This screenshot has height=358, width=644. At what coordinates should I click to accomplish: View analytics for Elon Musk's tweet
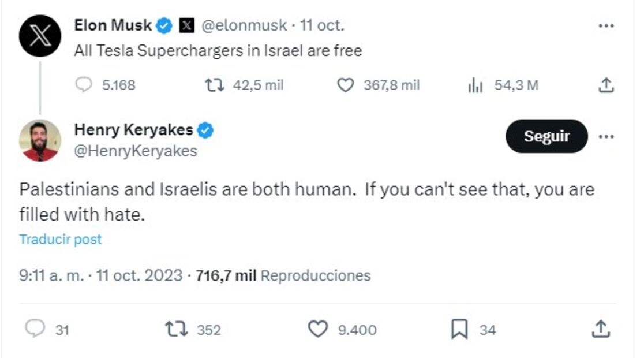pyautogui.click(x=475, y=85)
